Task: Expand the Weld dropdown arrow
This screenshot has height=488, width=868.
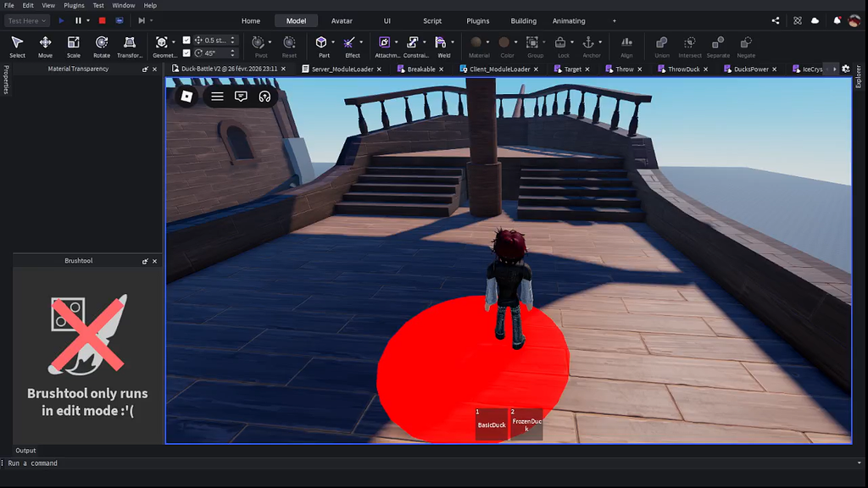Action: pyautogui.click(x=453, y=42)
